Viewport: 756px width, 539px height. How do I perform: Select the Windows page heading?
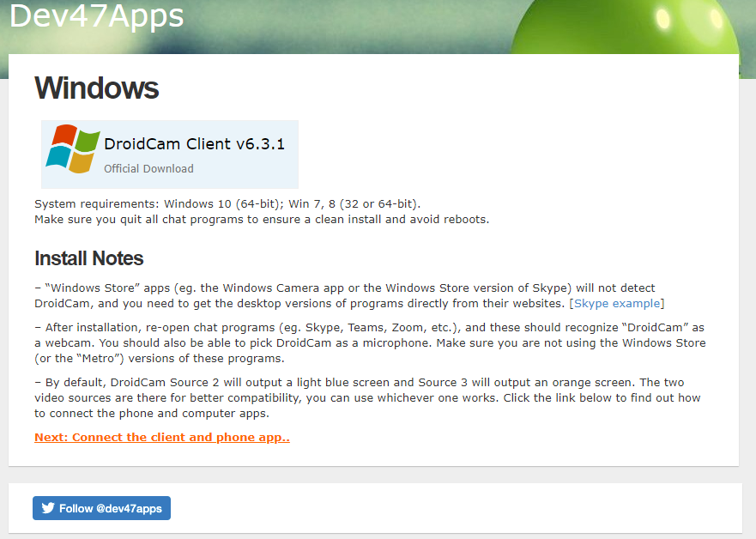click(x=96, y=88)
